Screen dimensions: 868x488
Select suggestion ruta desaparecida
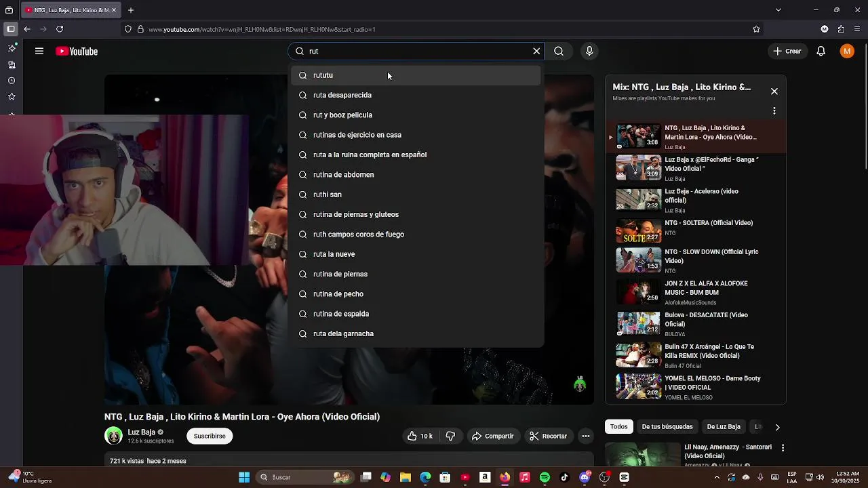point(416,96)
